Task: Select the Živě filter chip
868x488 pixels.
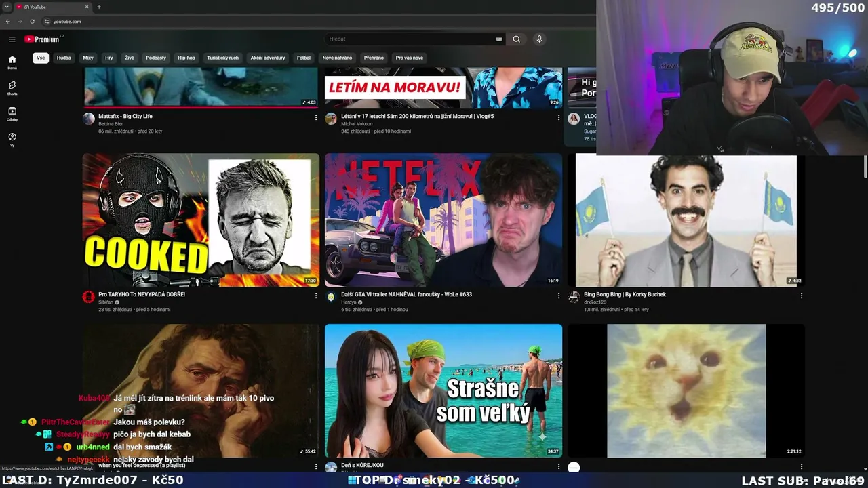Action: pyautogui.click(x=130, y=58)
